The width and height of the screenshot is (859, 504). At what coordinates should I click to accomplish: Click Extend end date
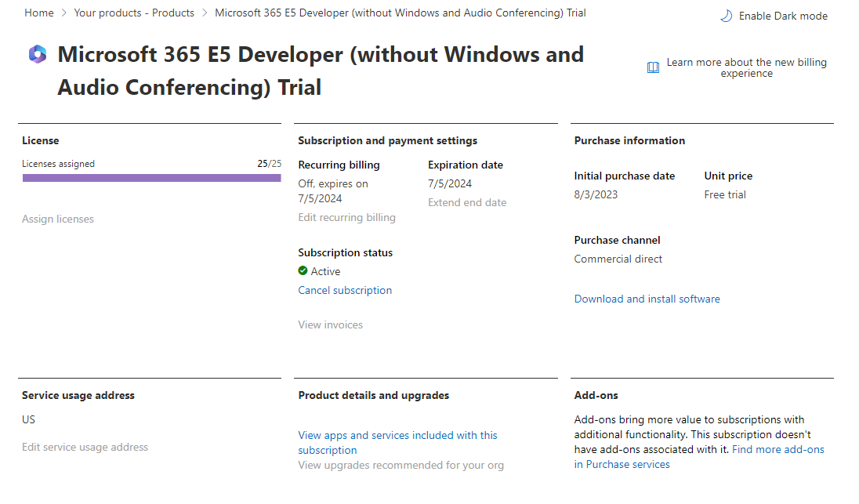(x=467, y=203)
